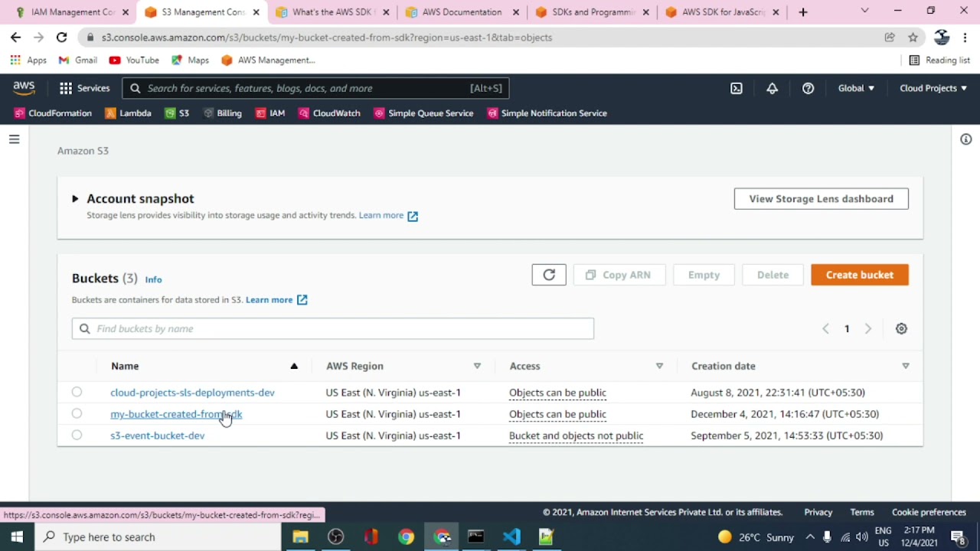Open the Amazon S3 breadcrumb
Viewport: 980px width, 551px height.
pos(83,151)
